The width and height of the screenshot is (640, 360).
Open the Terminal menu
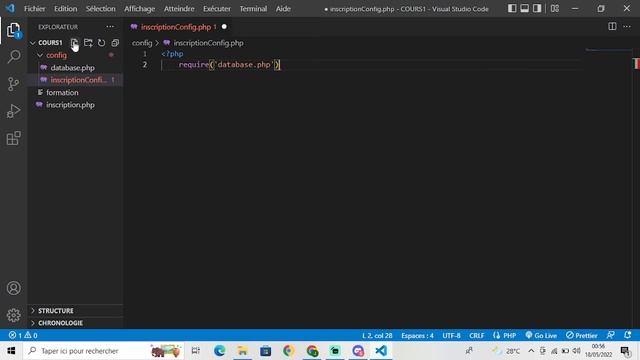click(x=253, y=9)
